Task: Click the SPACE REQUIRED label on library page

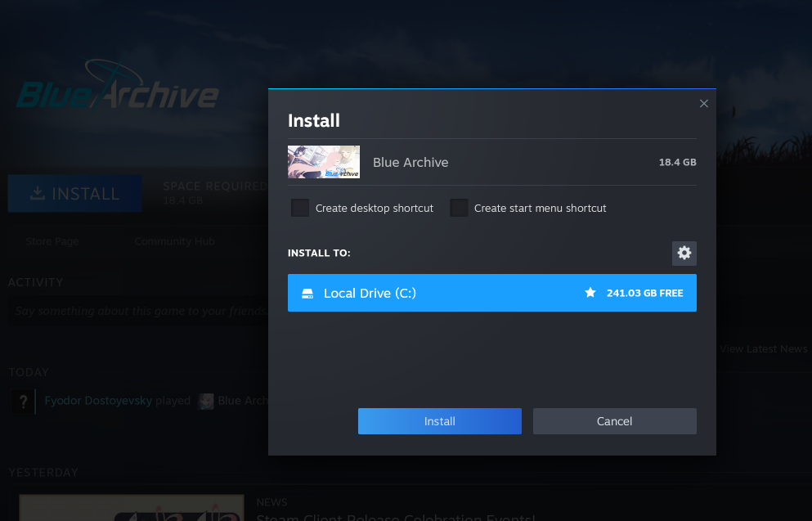Action: pyautogui.click(x=215, y=186)
